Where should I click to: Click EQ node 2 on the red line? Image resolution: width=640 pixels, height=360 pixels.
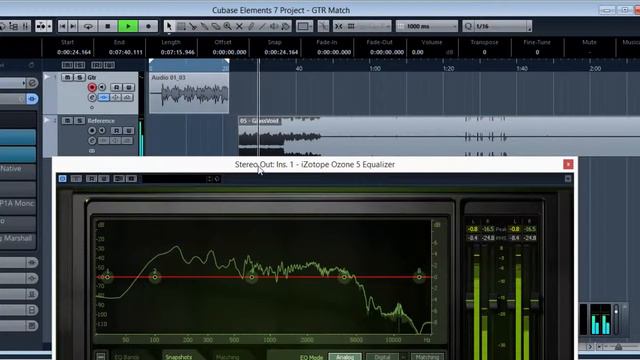pos(155,277)
